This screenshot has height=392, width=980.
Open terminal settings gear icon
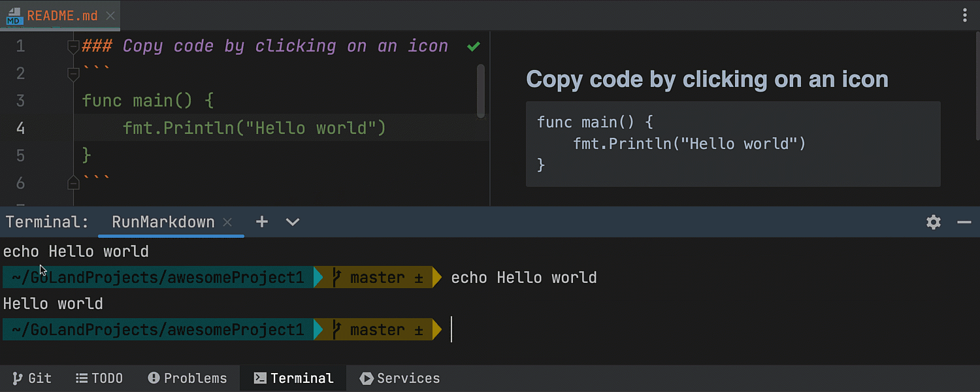pos(934,222)
